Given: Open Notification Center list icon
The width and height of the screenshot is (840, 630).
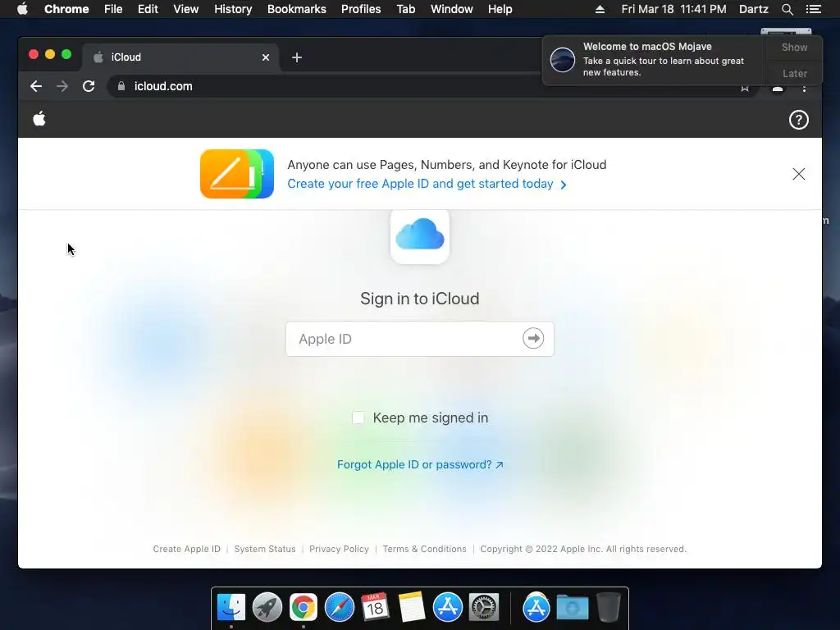Looking at the screenshot, I should coord(813,9).
